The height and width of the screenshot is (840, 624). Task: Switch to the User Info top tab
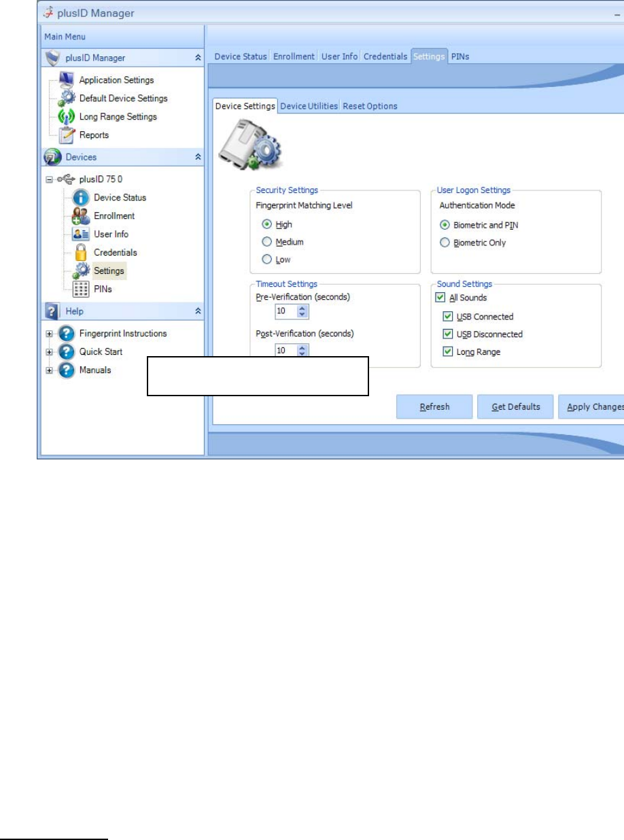coord(339,56)
